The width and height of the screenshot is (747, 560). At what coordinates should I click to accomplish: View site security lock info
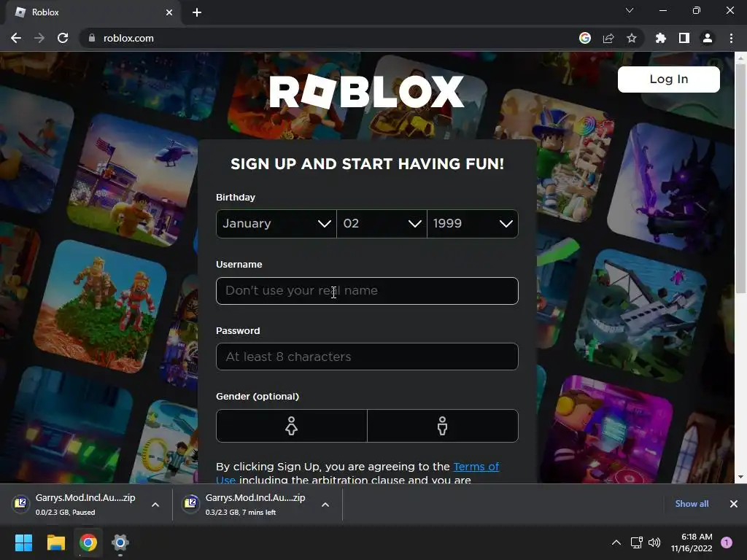click(92, 38)
